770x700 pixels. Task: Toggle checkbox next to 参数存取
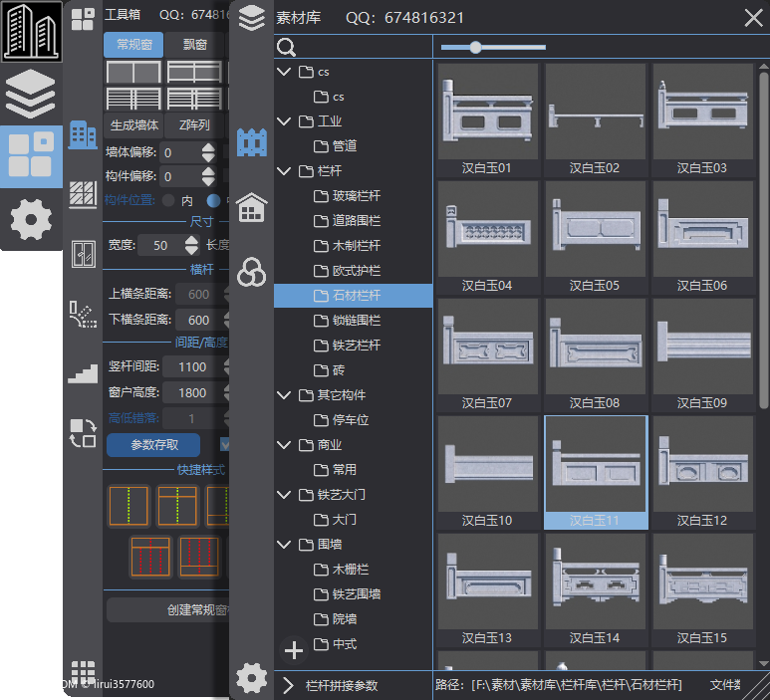224,445
